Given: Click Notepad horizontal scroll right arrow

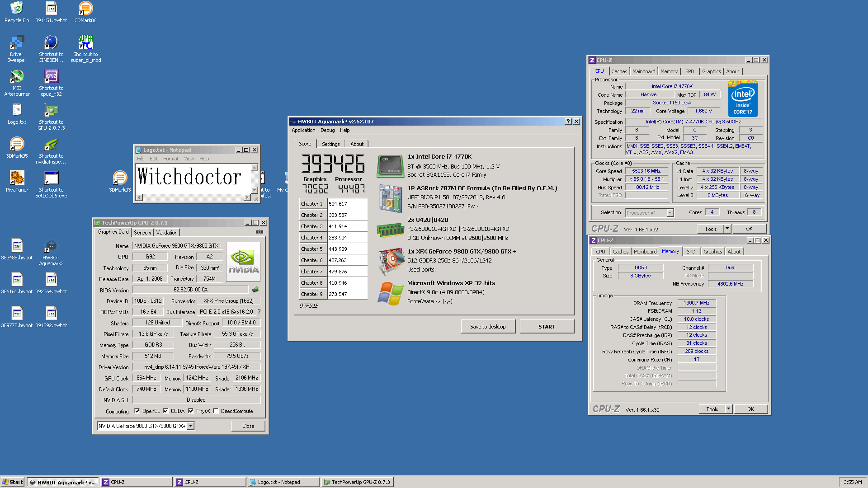Looking at the screenshot, I should (x=247, y=197).
